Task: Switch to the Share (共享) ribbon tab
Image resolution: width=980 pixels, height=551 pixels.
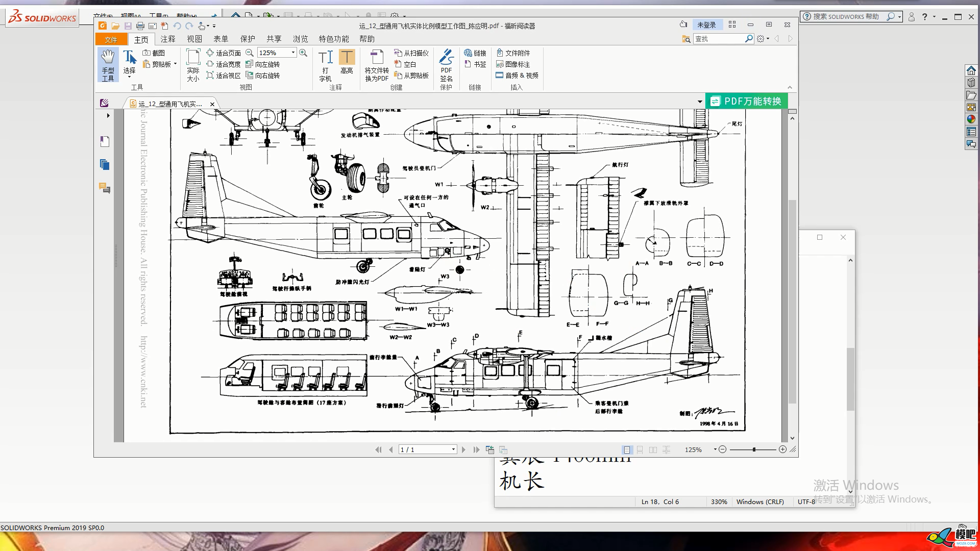Action: click(274, 39)
